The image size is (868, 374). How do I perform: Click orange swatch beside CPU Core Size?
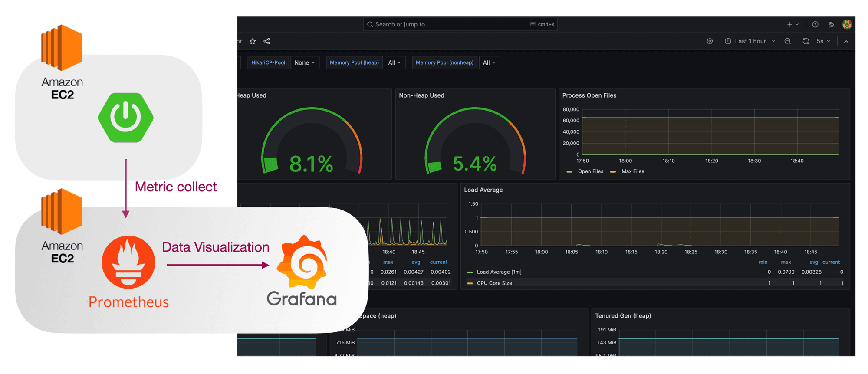point(470,283)
